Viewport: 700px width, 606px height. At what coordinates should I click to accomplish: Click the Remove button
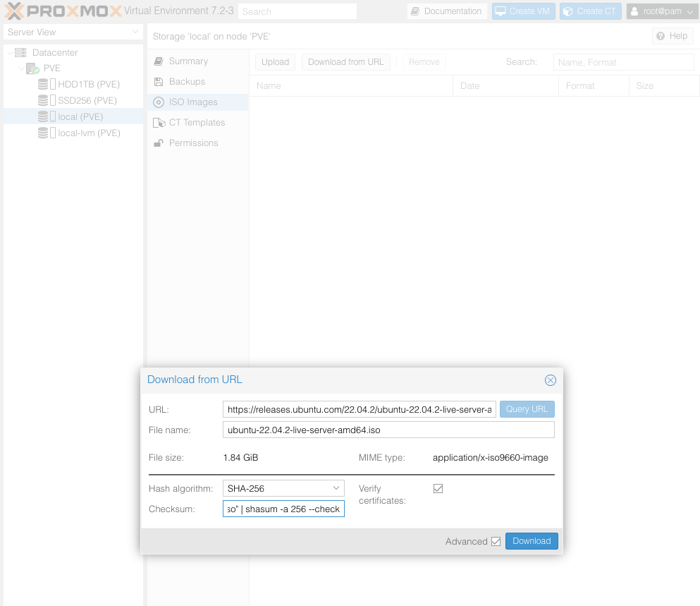coord(424,62)
